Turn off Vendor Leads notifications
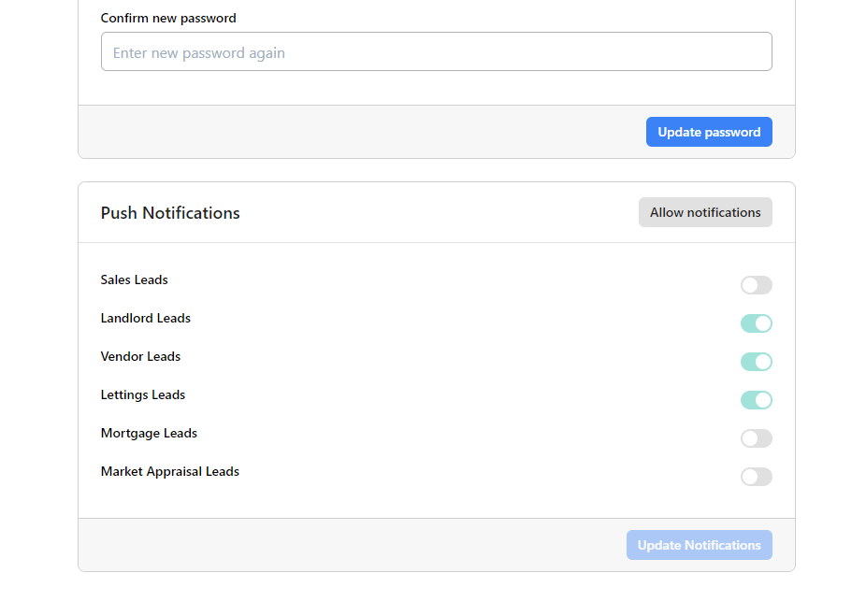 tap(756, 361)
